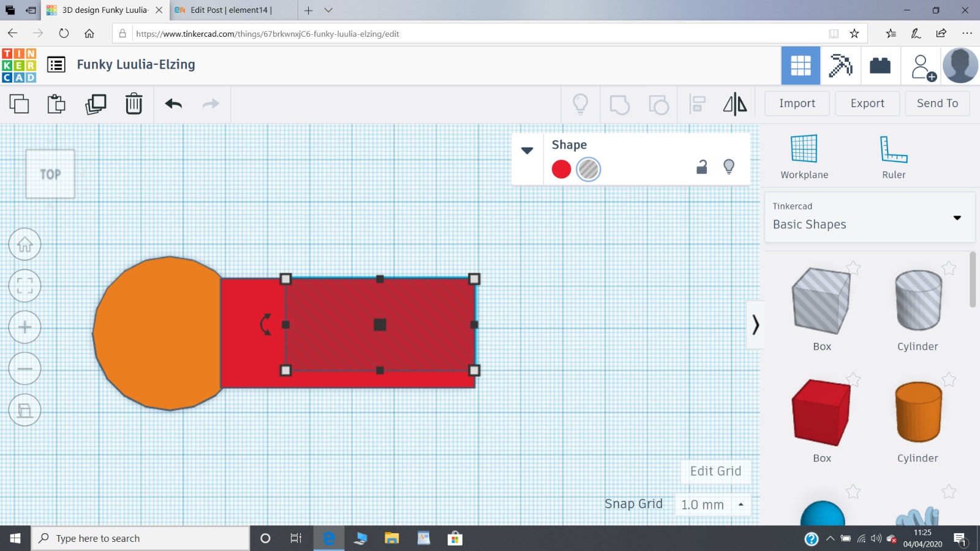980x551 pixels.
Task: Delete the selected shape with trash icon
Action: click(x=134, y=104)
